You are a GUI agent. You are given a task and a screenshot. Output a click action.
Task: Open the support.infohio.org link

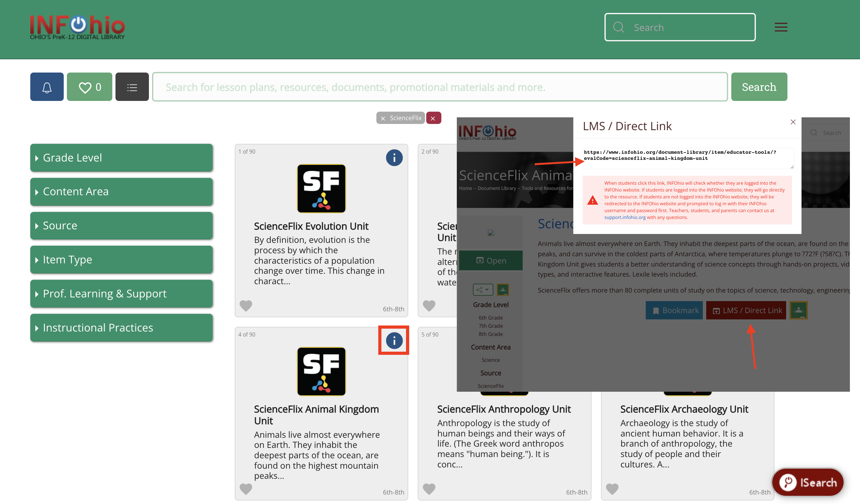coord(625,217)
